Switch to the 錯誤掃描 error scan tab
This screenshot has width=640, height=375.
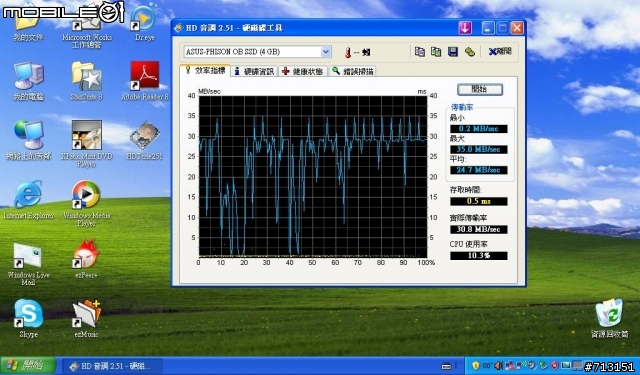[x=353, y=71]
